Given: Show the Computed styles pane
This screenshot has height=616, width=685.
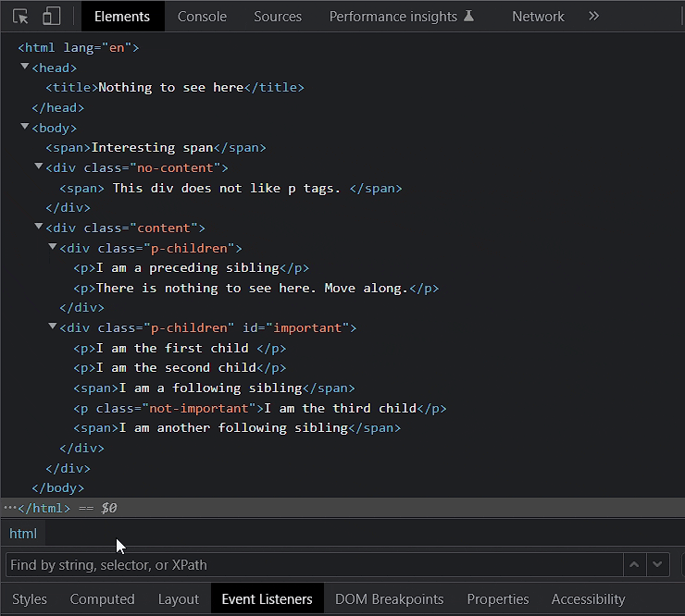Looking at the screenshot, I should click(x=102, y=599).
